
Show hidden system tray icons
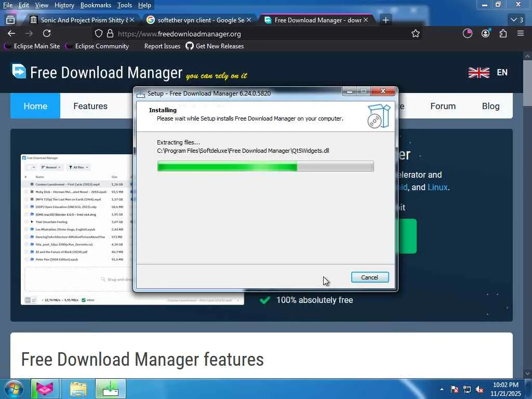pos(442,389)
